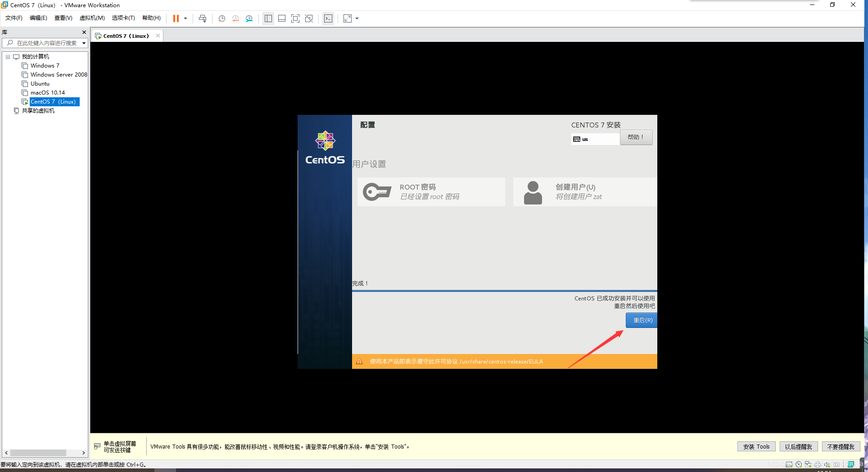Click the EULA license warning bar
868x472 pixels.
click(505, 361)
